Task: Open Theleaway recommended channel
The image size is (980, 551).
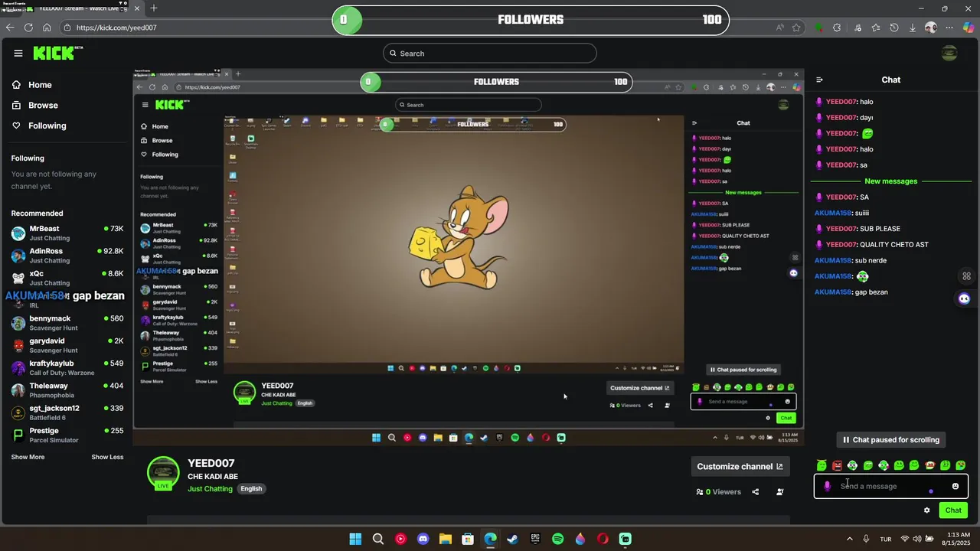Action: pyautogui.click(x=67, y=390)
